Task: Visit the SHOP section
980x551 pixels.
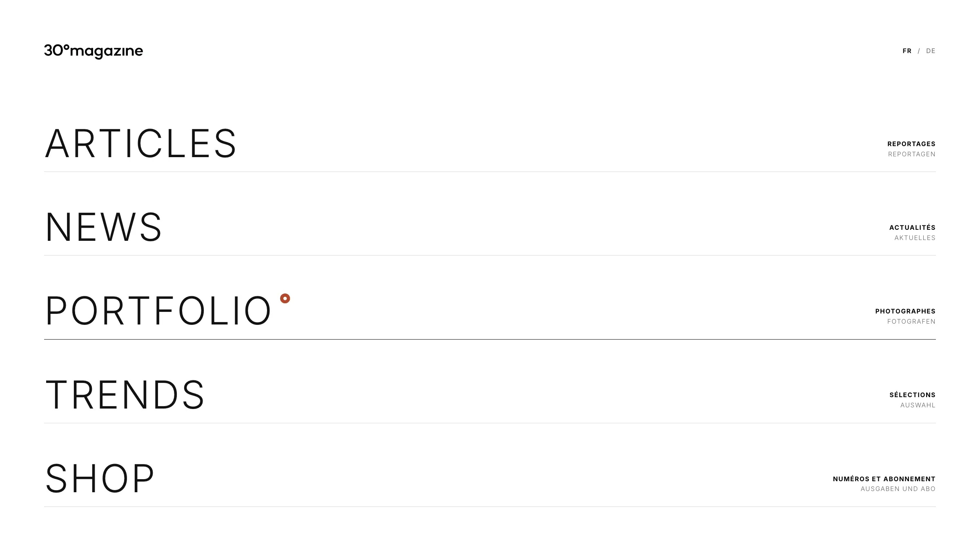Action: click(100, 478)
